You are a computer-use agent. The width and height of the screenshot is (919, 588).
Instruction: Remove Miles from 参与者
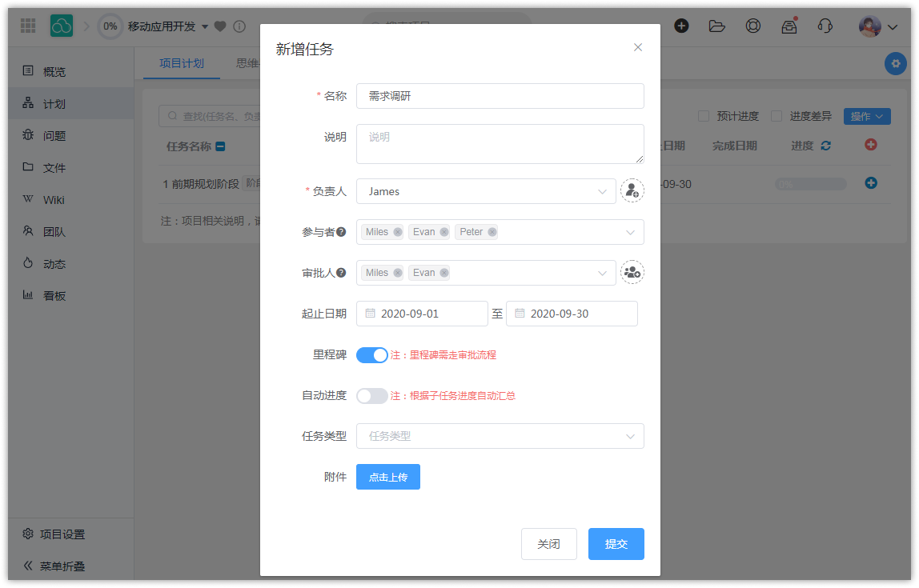tap(398, 232)
